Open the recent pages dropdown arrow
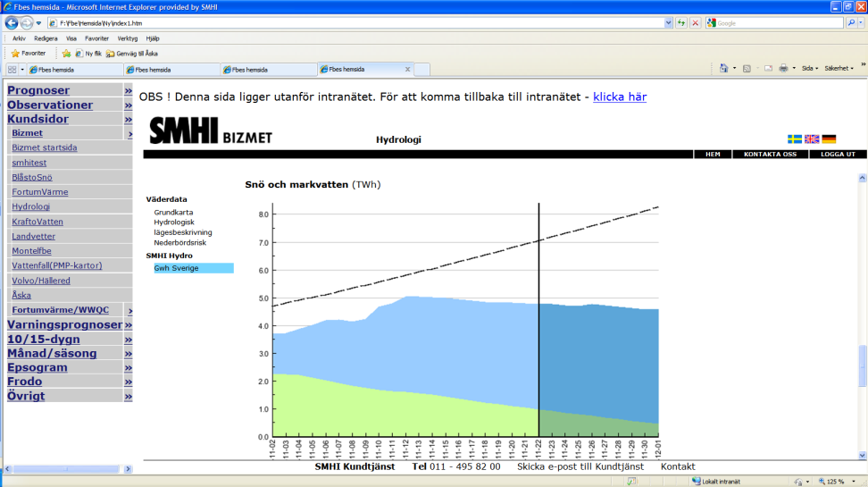Viewport: 868px width, 487px height. coord(38,23)
